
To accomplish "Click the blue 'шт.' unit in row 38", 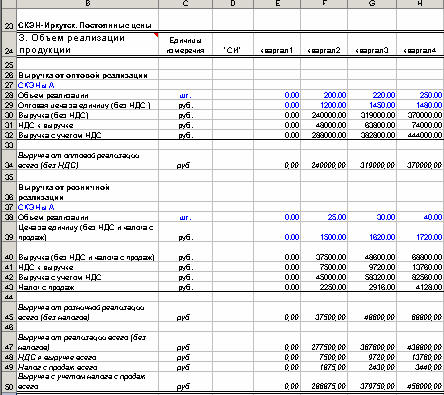I will [185, 218].
